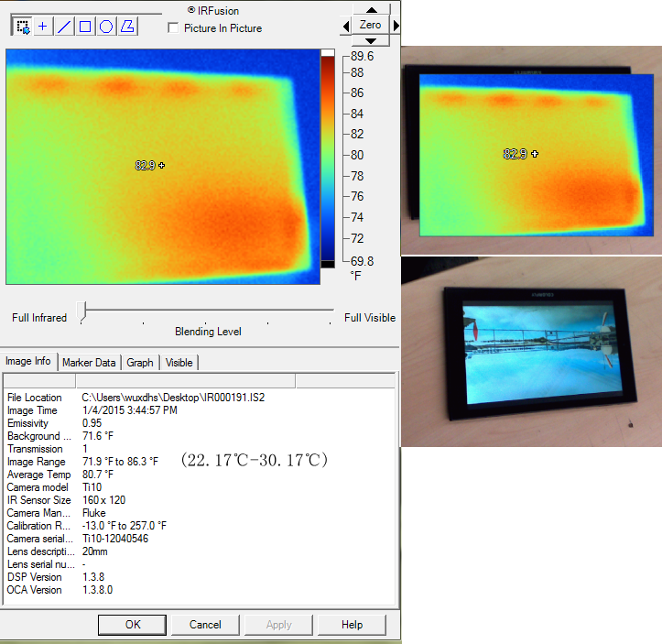662x644 pixels.
Task: Nudge image alignment down with bottom arrow
Action: click(370, 40)
